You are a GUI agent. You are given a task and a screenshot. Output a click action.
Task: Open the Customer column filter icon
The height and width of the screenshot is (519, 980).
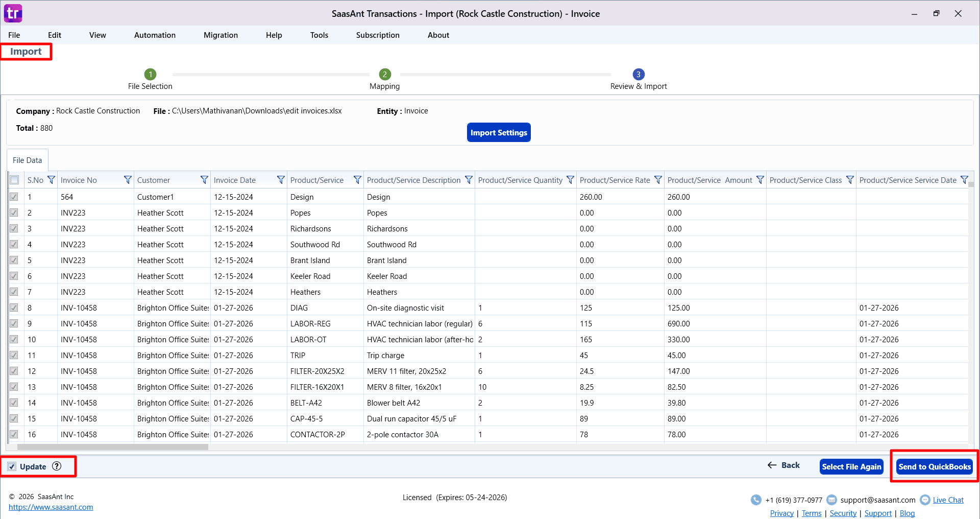coord(204,180)
